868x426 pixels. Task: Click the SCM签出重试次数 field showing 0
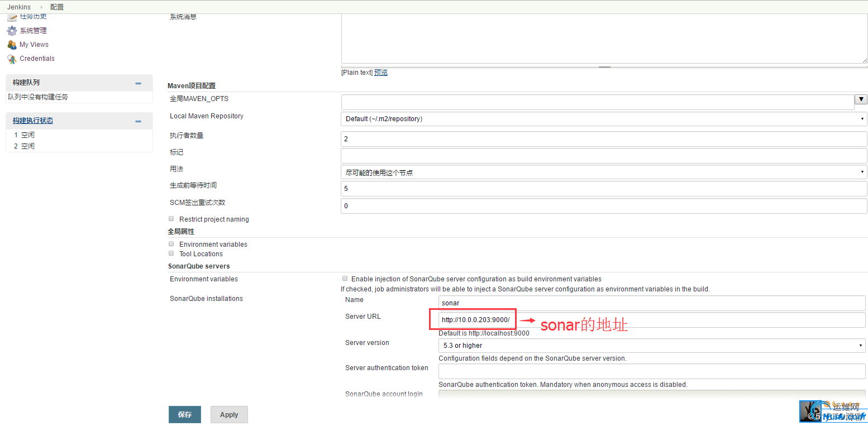pyautogui.click(x=604, y=206)
